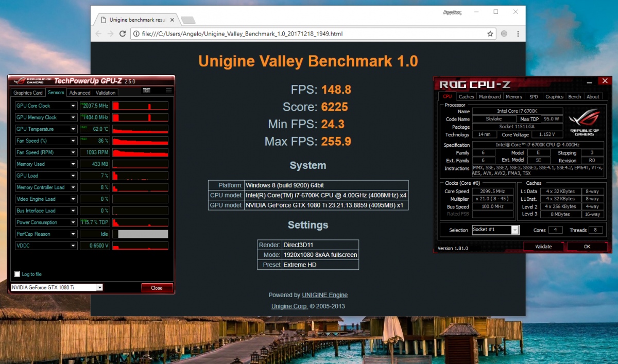Select the CPU tab in CPU-Z
The height and width of the screenshot is (364, 618).
[447, 96]
